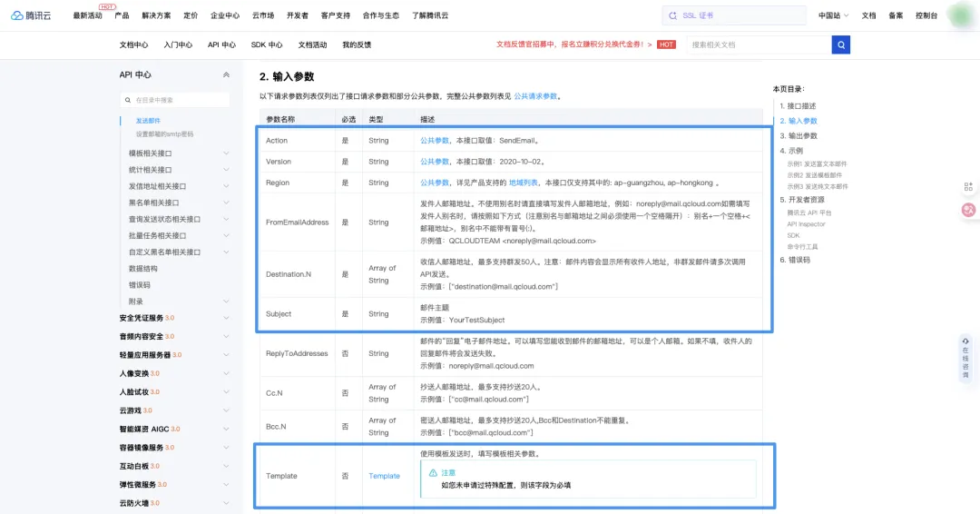Click the document feedback announcement link
Screen dimensions: 980x514
pyautogui.click(x=573, y=45)
